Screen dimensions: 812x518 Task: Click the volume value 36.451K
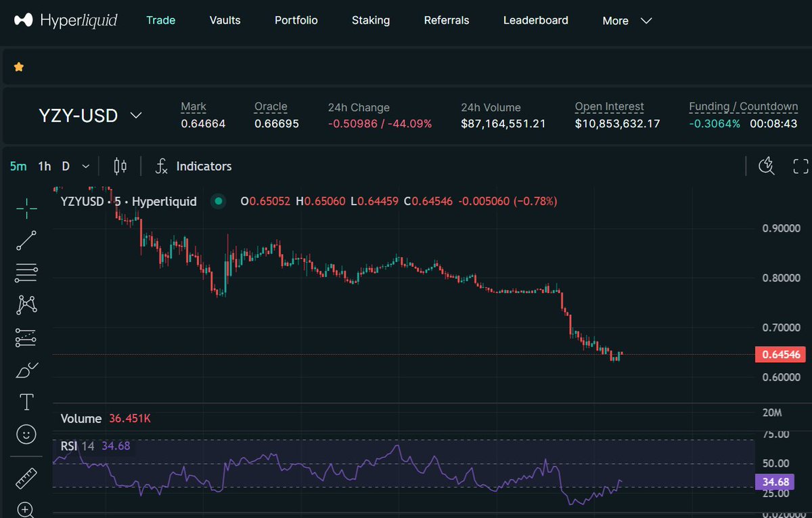pyautogui.click(x=130, y=418)
